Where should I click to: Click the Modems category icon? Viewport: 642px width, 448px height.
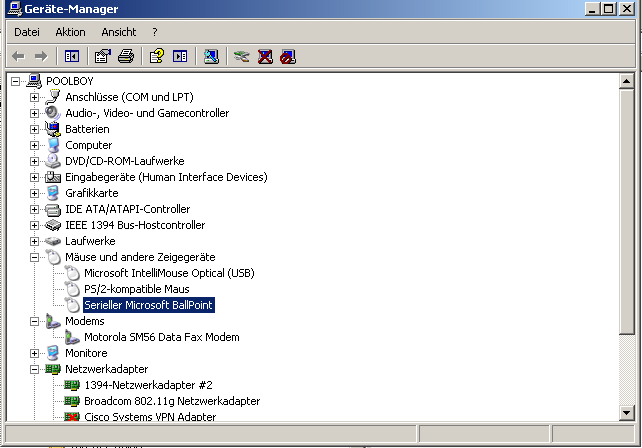click(52, 321)
